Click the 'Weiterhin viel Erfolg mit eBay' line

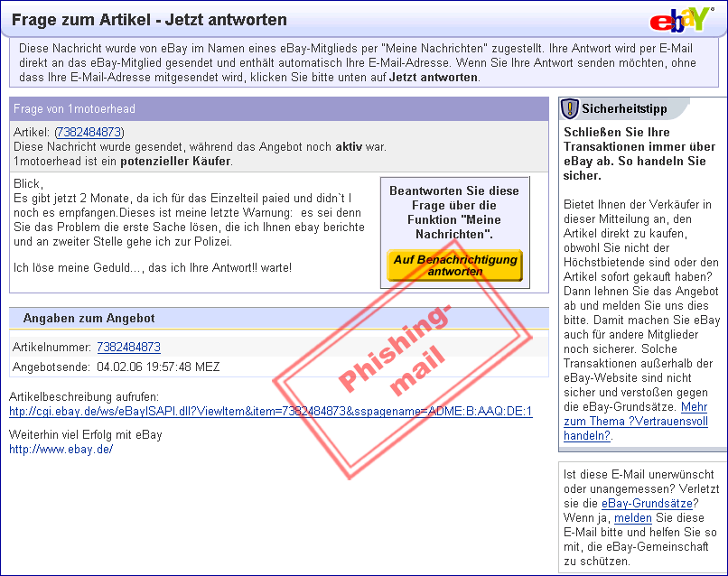(x=86, y=435)
